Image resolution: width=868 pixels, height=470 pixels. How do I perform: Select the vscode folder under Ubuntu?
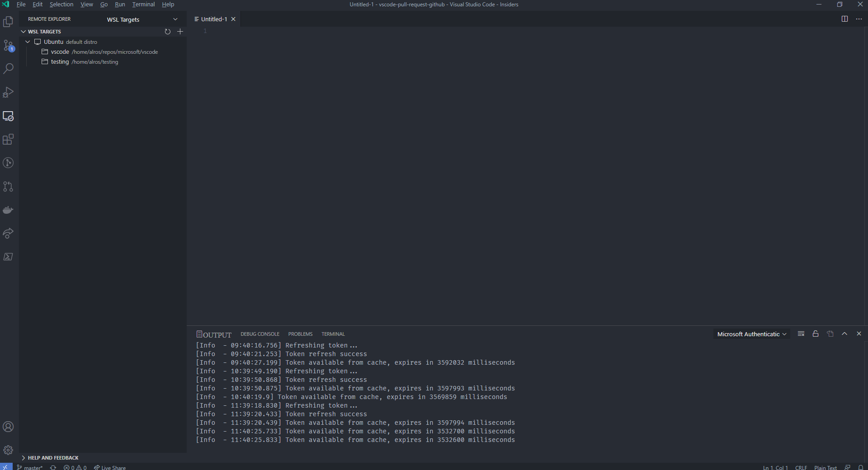point(103,52)
